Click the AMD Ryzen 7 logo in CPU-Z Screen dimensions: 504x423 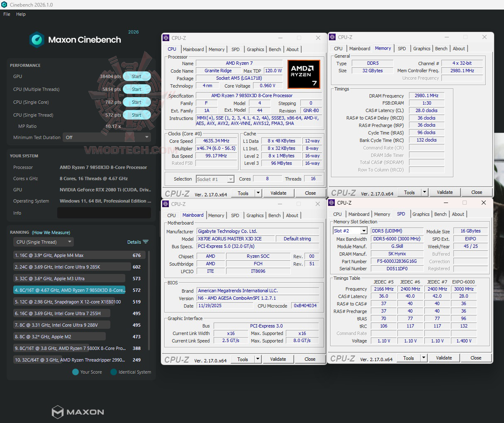[304, 74]
